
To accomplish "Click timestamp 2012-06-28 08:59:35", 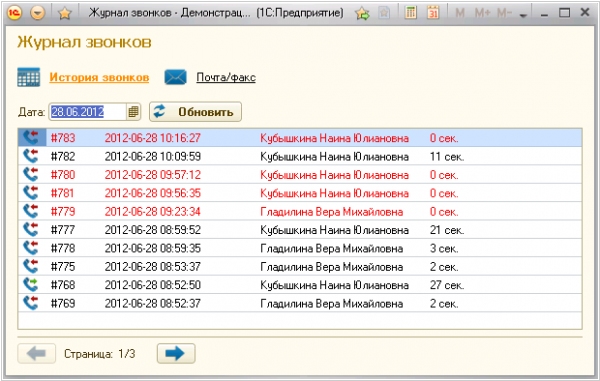I will [x=153, y=248].
